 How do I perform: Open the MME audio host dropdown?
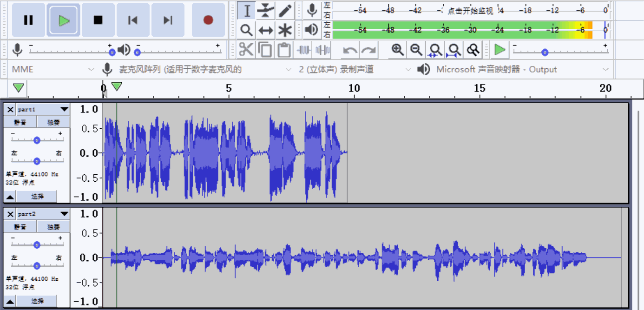(53, 69)
